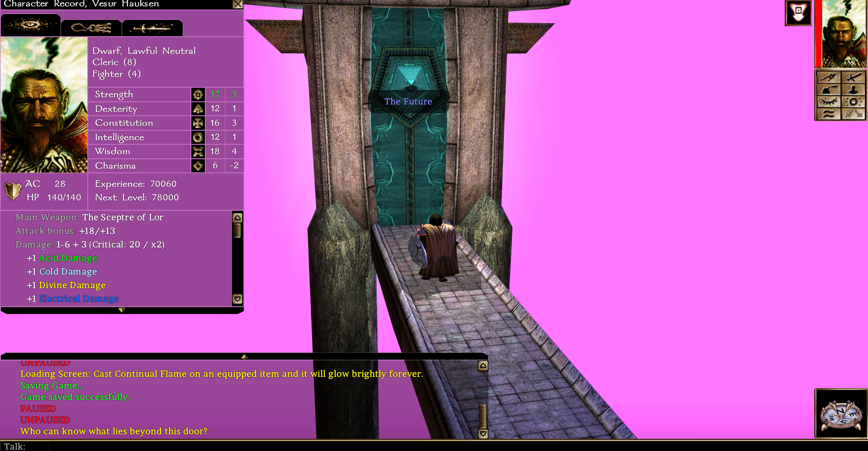Click the down arrow of weapon details scrollbar
This screenshot has width=868, height=451.
(237, 299)
